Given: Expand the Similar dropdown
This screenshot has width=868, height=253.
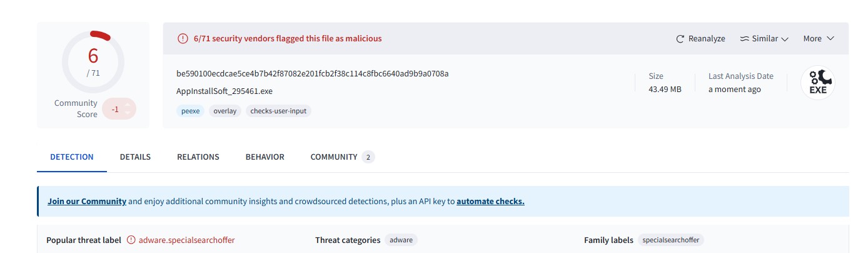Looking at the screenshot, I should point(764,39).
